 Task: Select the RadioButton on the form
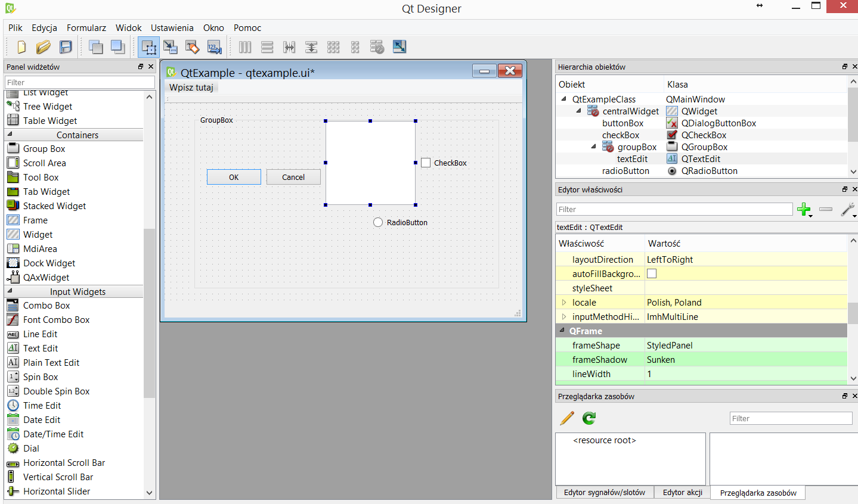[x=378, y=222]
